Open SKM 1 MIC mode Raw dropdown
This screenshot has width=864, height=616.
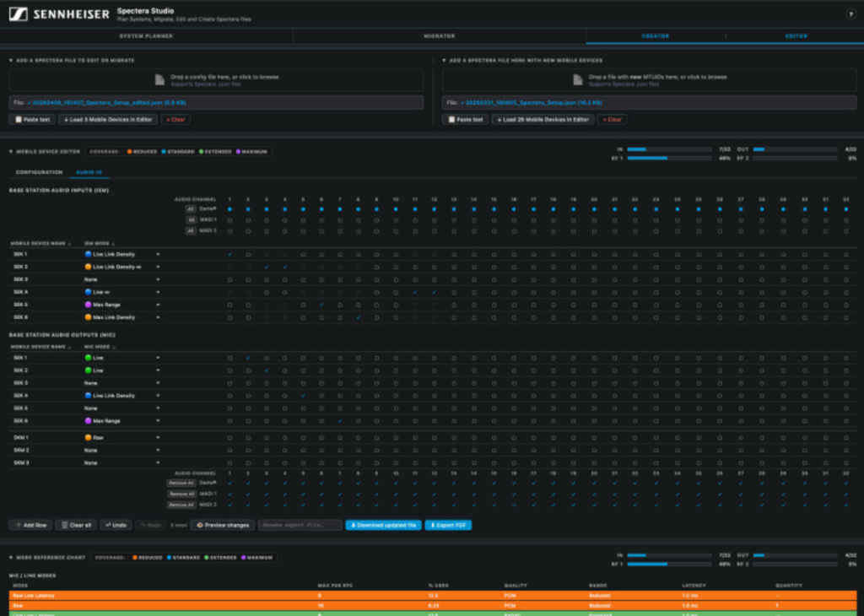tap(122, 438)
